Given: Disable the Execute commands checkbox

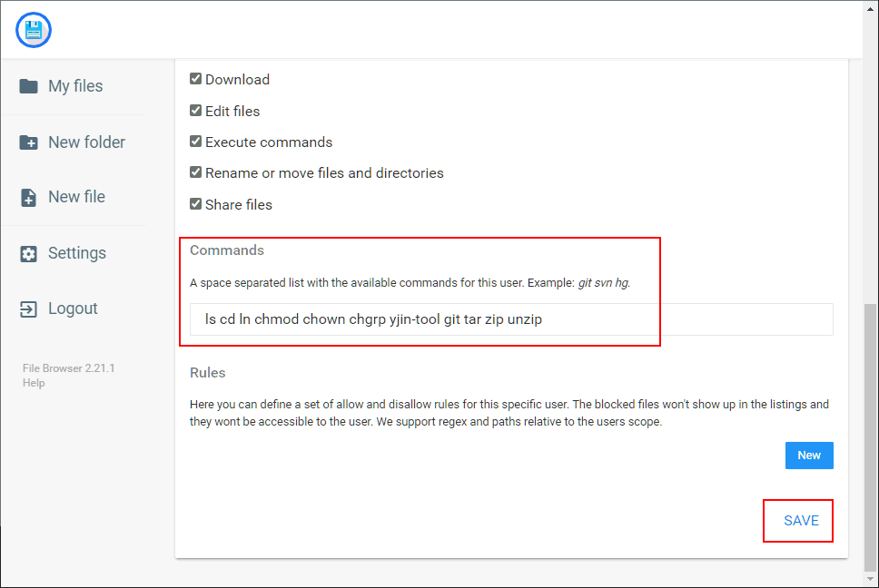Looking at the screenshot, I should pos(195,142).
